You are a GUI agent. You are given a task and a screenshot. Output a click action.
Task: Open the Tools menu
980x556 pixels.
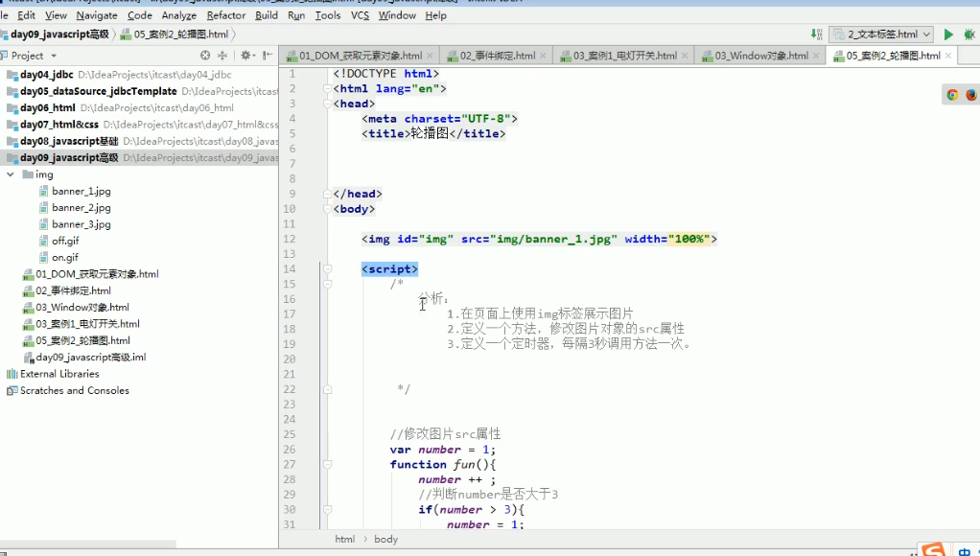(x=328, y=15)
